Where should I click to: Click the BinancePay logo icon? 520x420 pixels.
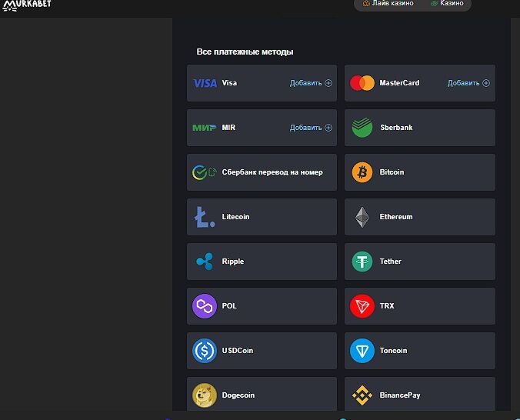pyautogui.click(x=362, y=395)
